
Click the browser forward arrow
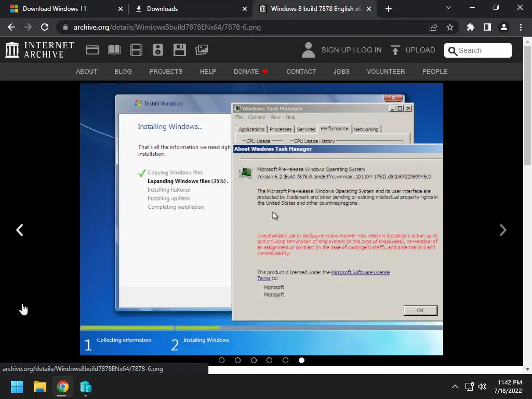28,27
